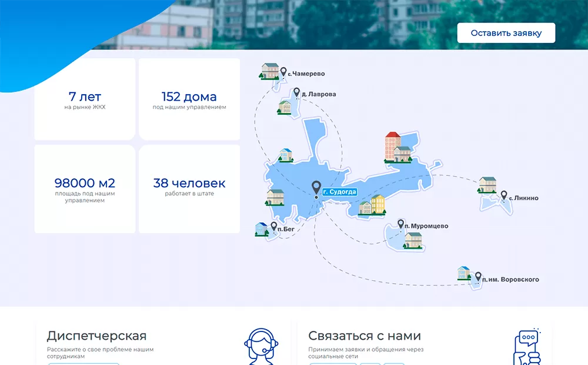
Task: Click the "Диспетчерская" heading
Action: click(96, 336)
